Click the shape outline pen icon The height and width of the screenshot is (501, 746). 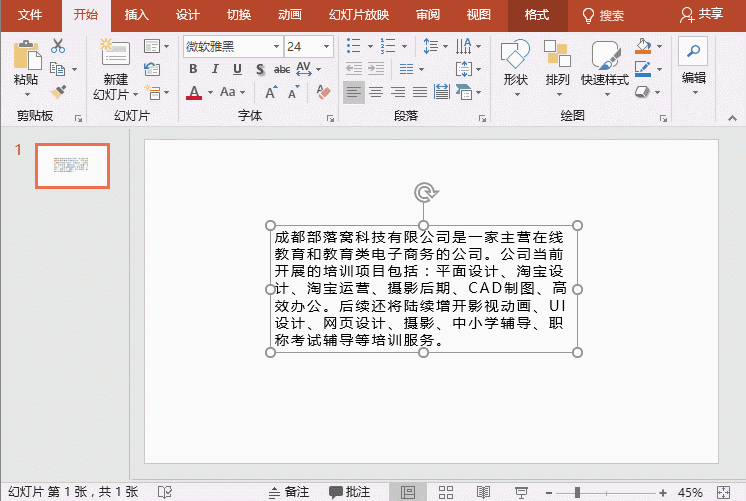point(643,69)
